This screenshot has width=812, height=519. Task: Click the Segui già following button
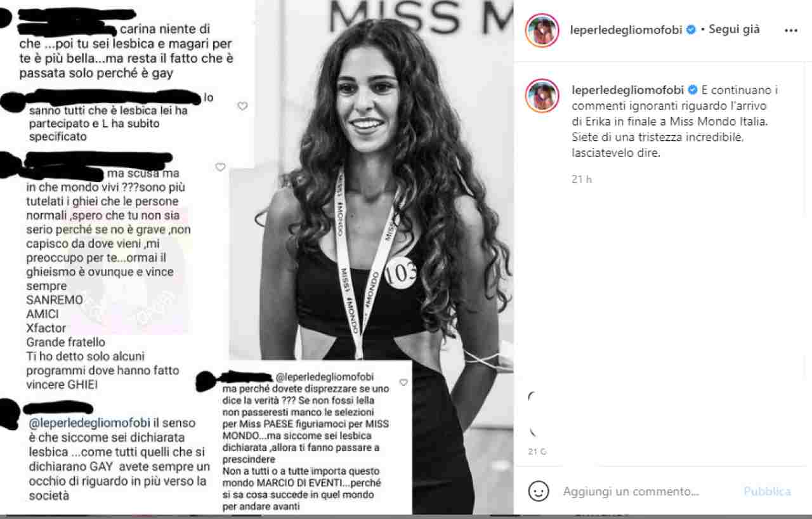[734, 29]
